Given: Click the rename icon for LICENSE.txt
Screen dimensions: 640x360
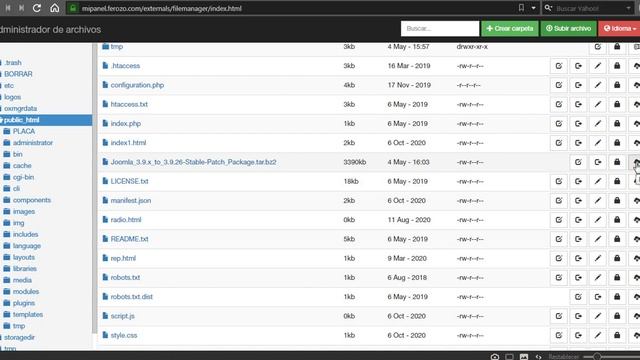Looking at the screenshot, I should [559, 181].
